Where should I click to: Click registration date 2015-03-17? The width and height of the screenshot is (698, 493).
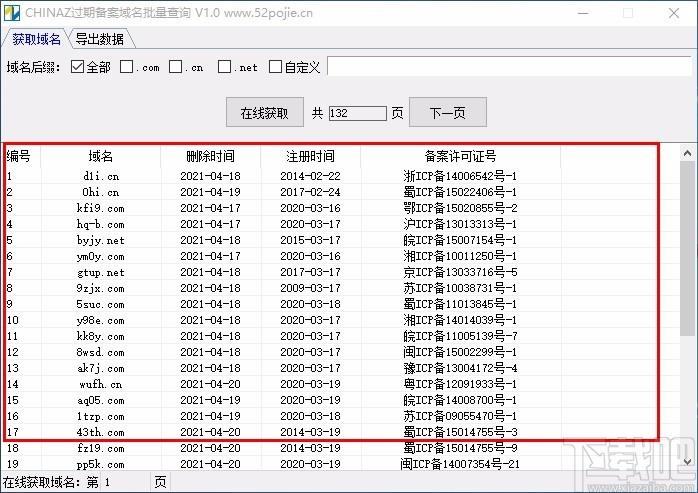pyautogui.click(x=310, y=240)
